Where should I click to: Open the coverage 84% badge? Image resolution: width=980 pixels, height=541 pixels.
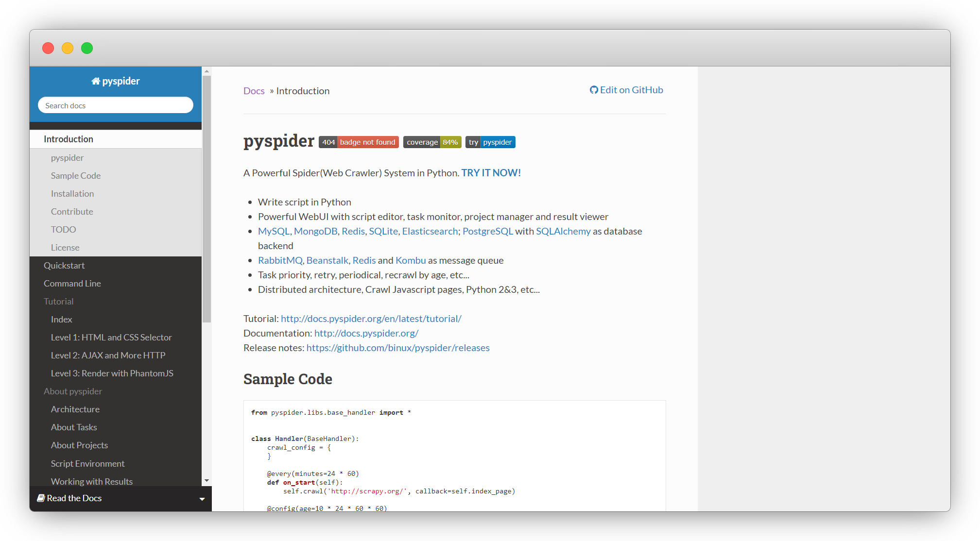click(432, 142)
